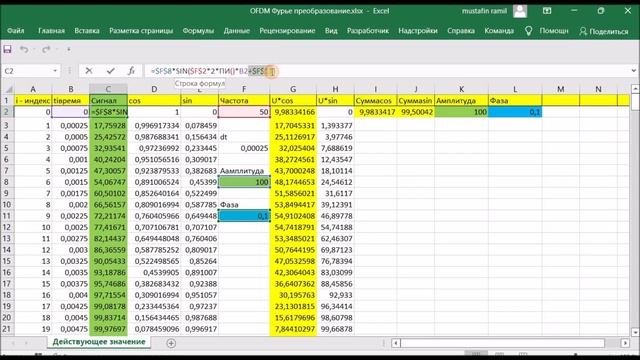This screenshot has width=640, height=360.
Task: Click the Суммасos header cell
Action: [376, 100]
